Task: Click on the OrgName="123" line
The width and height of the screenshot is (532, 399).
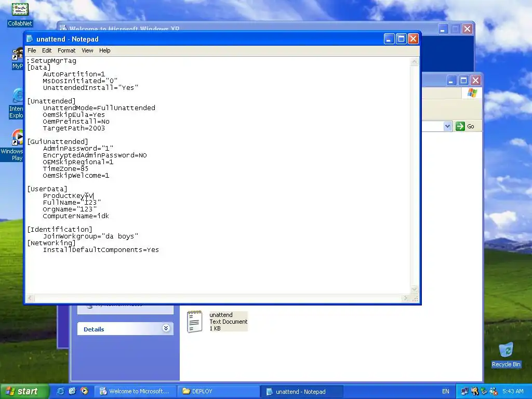Action: 70,209
